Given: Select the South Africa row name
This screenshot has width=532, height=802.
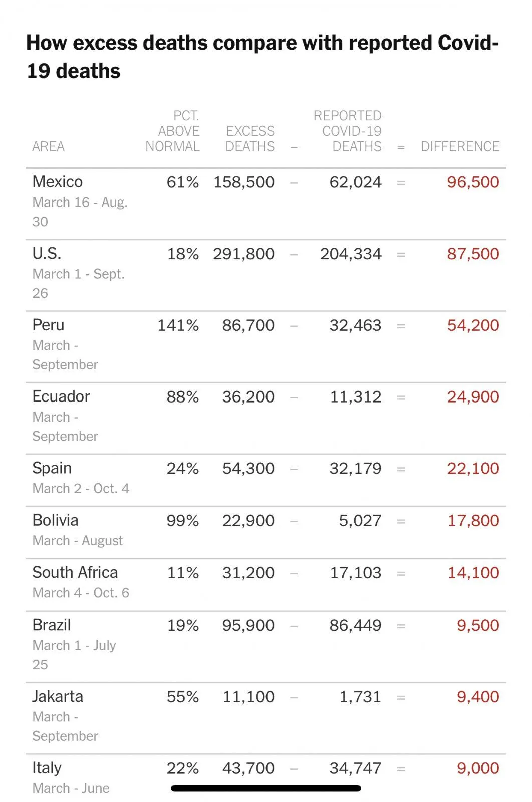Looking at the screenshot, I should 75,572.
